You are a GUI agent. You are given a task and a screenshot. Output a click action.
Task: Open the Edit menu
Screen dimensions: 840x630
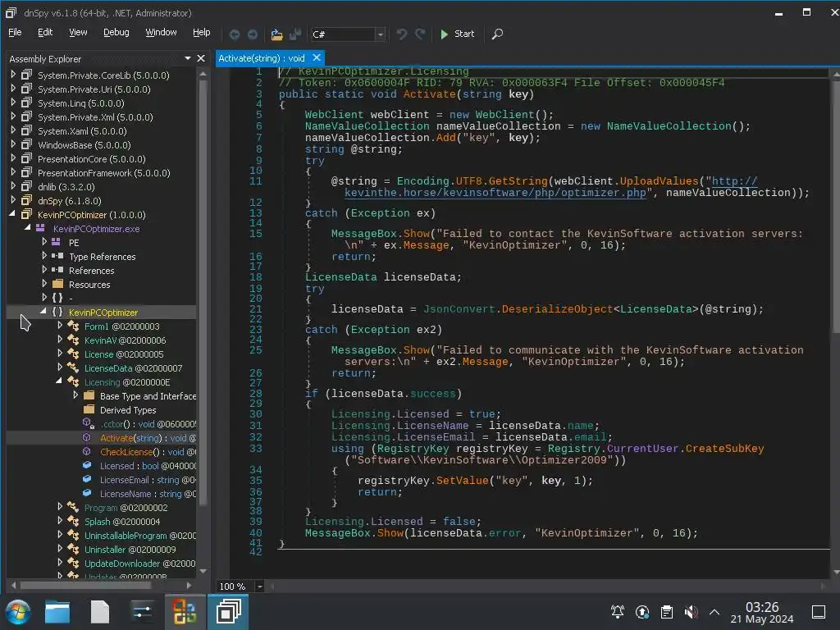click(x=45, y=33)
